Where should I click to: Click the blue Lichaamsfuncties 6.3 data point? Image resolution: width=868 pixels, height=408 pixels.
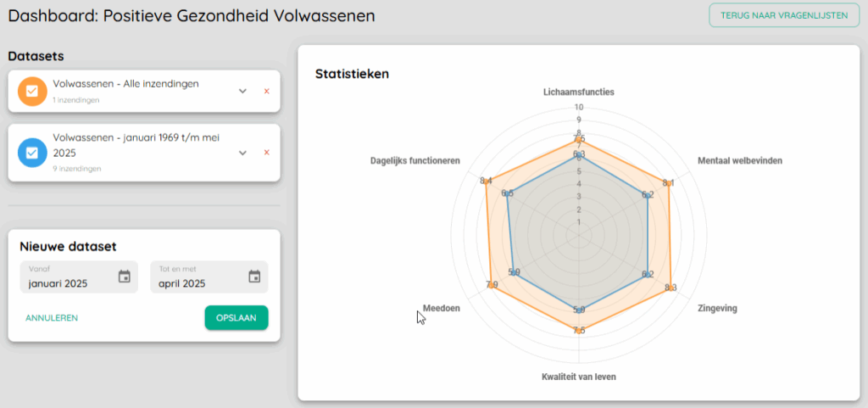[578, 154]
